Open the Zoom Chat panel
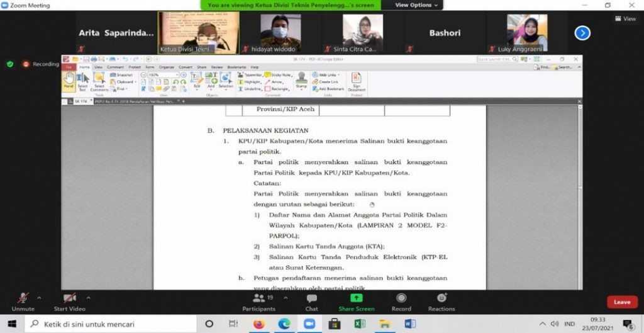 pyautogui.click(x=311, y=302)
